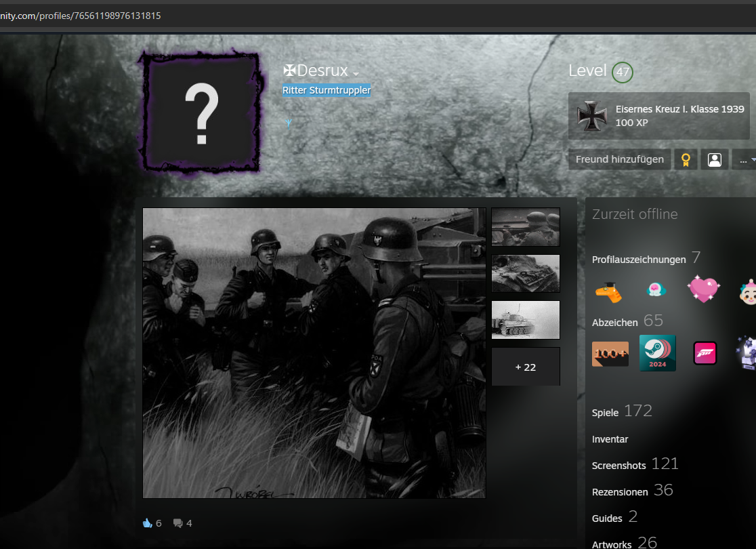Open the pink Forza badge icon
756x549 pixels.
[x=705, y=353]
